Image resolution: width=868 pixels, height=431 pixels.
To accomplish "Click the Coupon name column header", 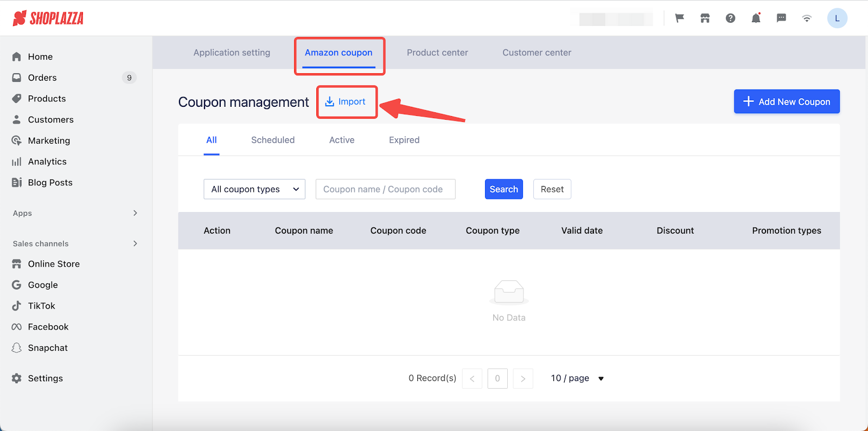I will 304,230.
